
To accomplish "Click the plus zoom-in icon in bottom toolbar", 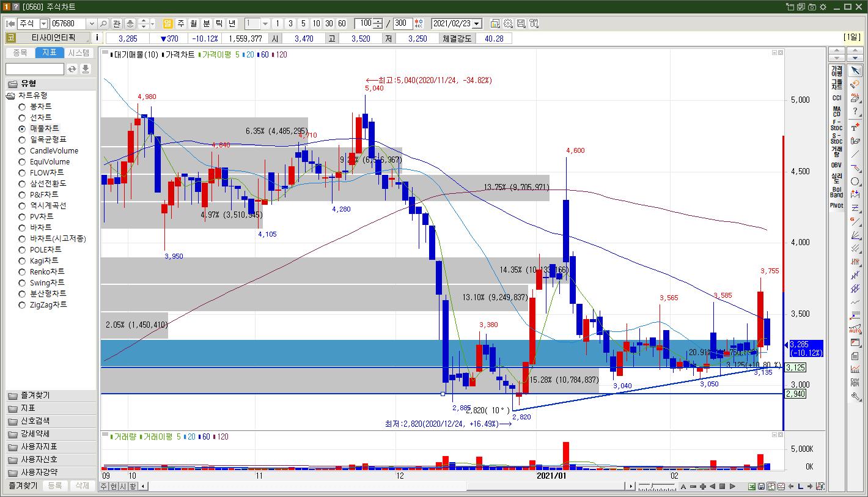I will (x=703, y=487).
